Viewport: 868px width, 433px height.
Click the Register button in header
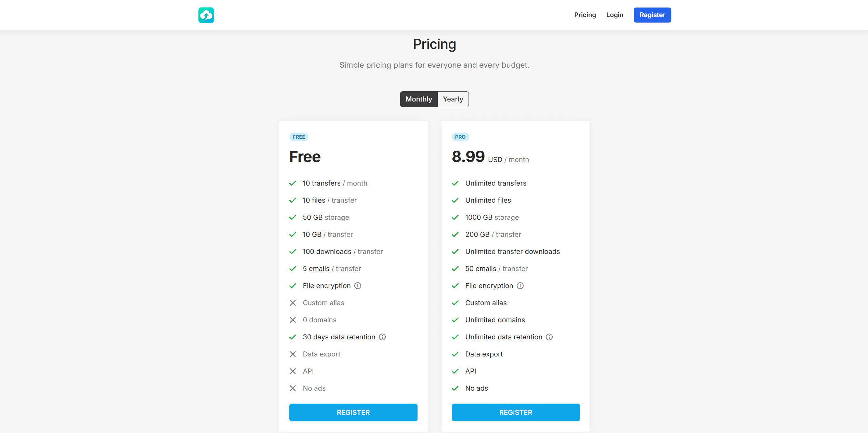[652, 15]
